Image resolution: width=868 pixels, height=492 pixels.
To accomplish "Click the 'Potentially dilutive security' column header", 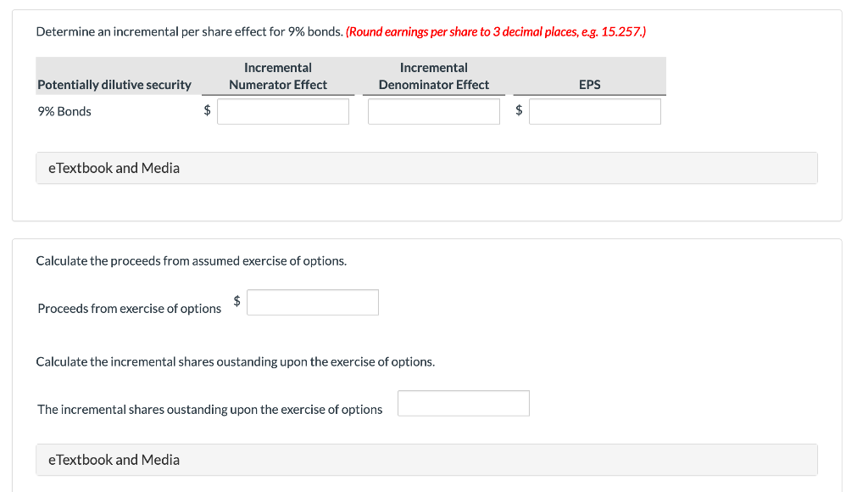I will (x=114, y=85).
